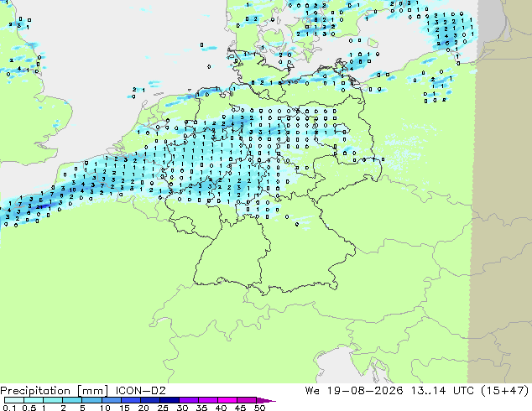The width and height of the screenshot is (532, 411).
Task: Click the legend value label '45'
Action: [x=240, y=408]
